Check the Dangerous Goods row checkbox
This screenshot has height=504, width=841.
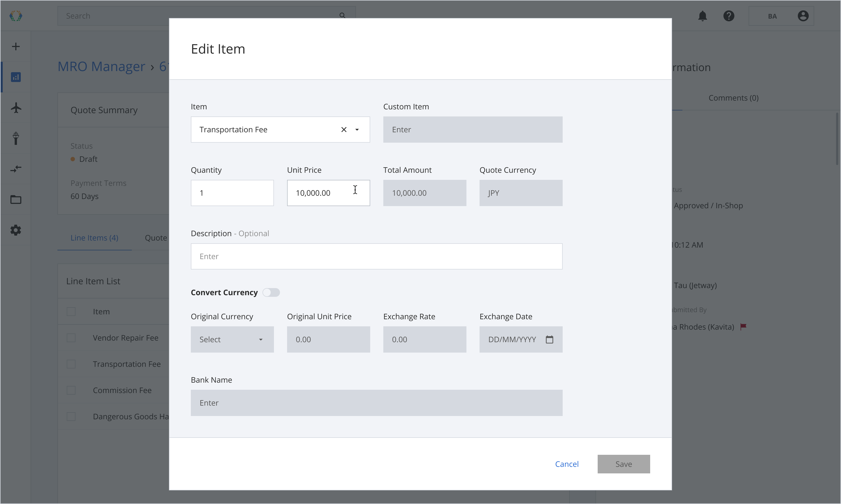click(71, 416)
